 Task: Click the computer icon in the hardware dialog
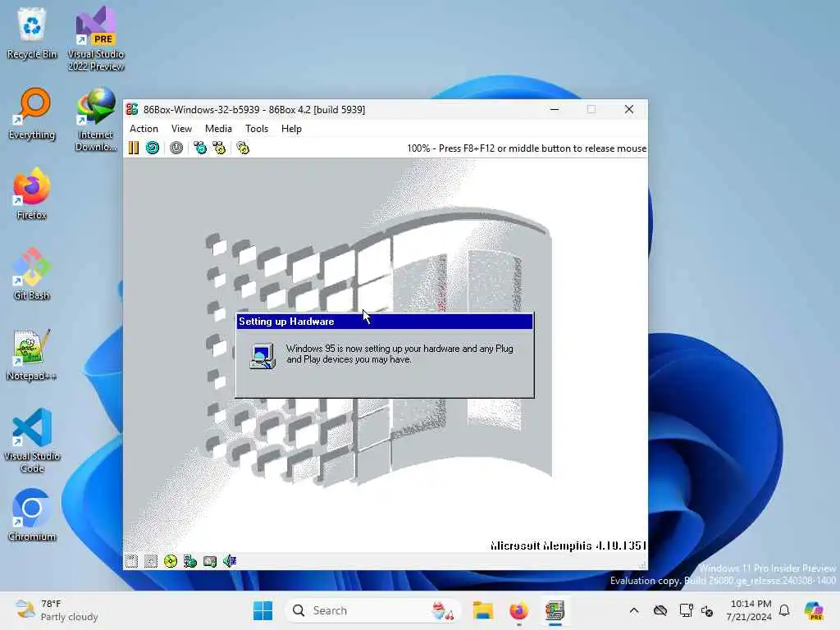[262, 356]
